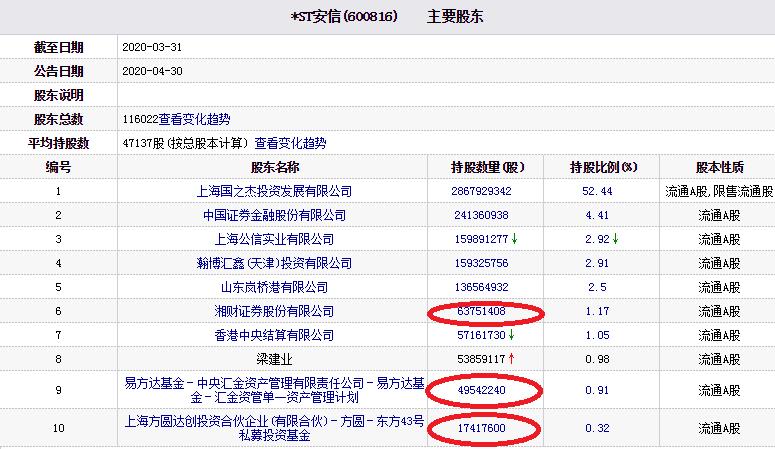Select shareholder 梁建业
The height and width of the screenshot is (449, 775).
(275, 359)
